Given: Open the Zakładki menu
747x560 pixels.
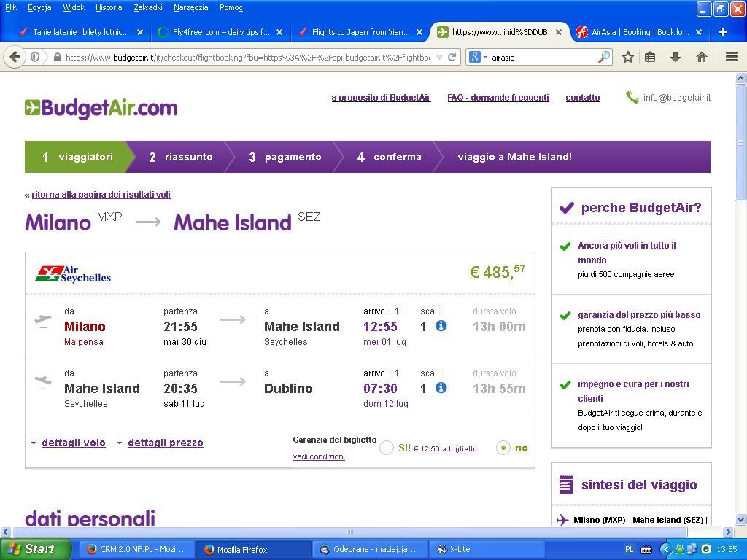Looking at the screenshot, I should [147, 7].
